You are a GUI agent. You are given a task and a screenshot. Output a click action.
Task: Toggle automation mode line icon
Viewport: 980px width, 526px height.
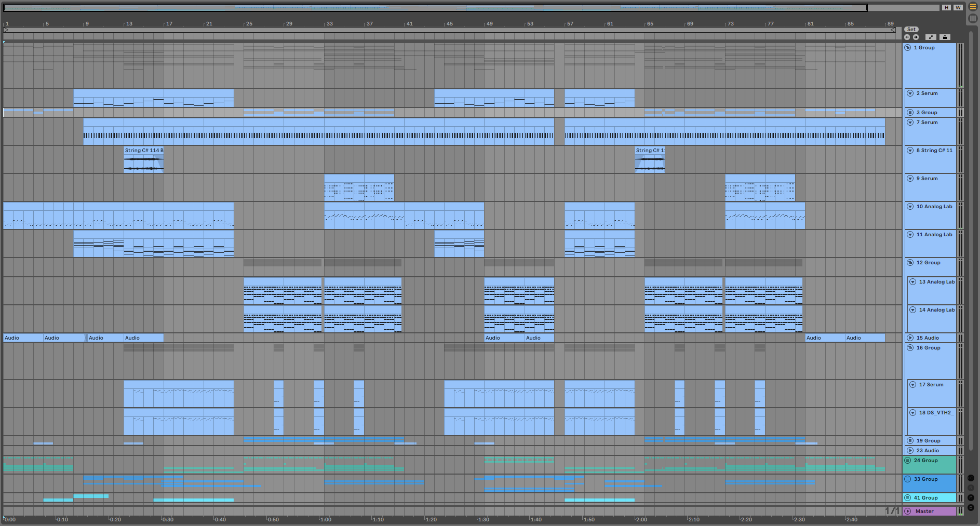pyautogui.click(x=931, y=37)
